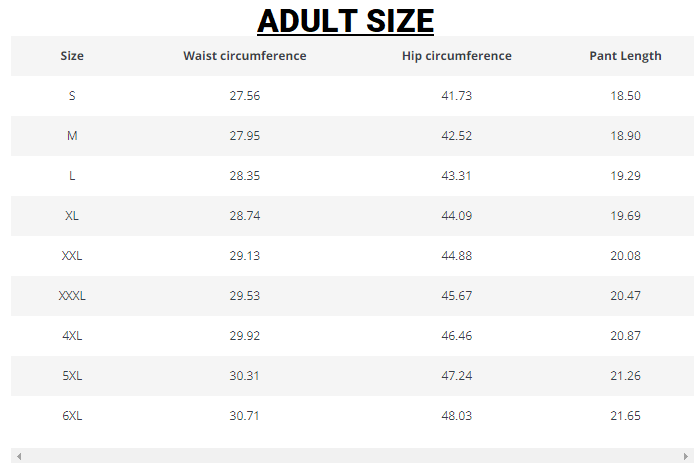Select the Pant Length column header
Viewport: 699px width, 463px height.
(625, 56)
